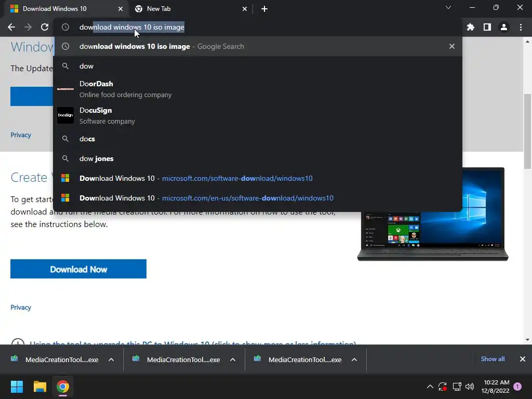Close the downloads bar
This screenshot has width=532, height=399.
[523, 359]
